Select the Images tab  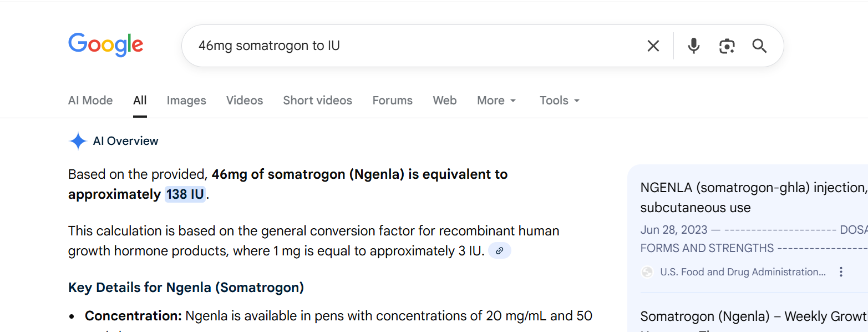click(186, 100)
